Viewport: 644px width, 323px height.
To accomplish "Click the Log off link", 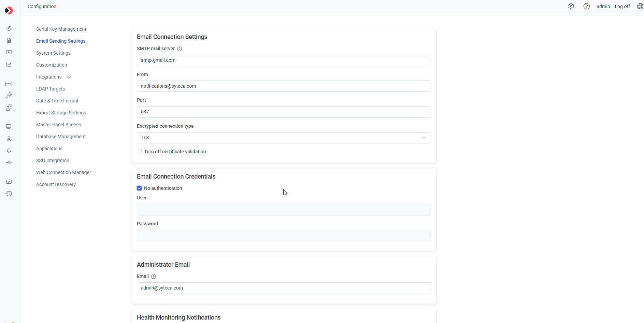I will coord(622,6).
